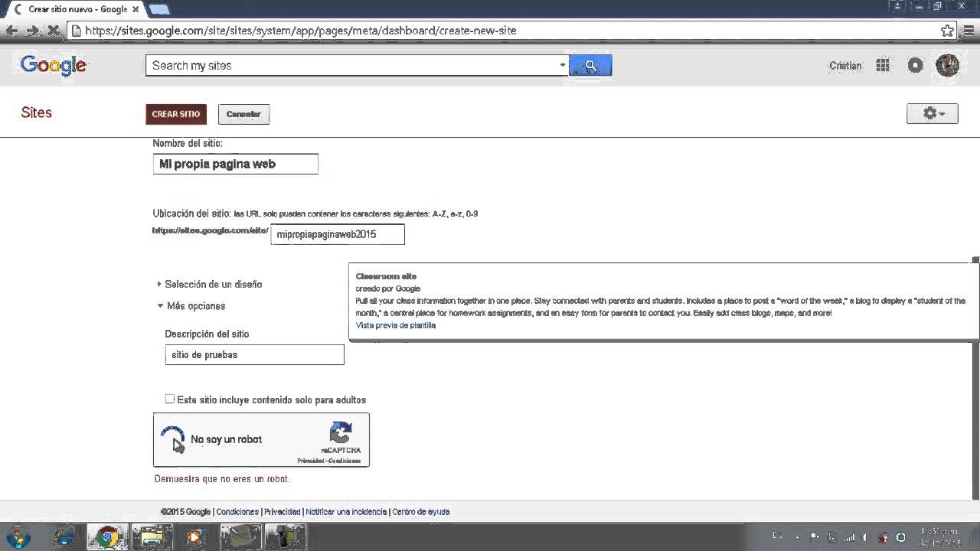Click the browser back arrow
The image size is (980, 551).
point(11,31)
